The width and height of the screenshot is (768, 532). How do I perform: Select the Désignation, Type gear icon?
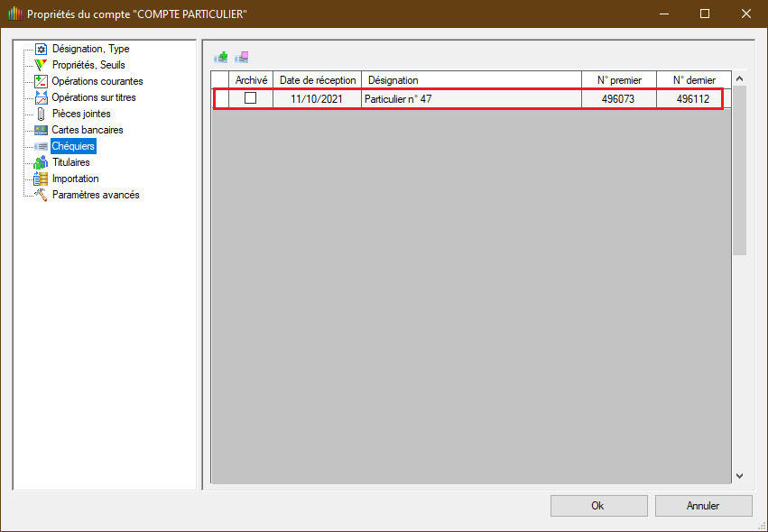point(41,49)
